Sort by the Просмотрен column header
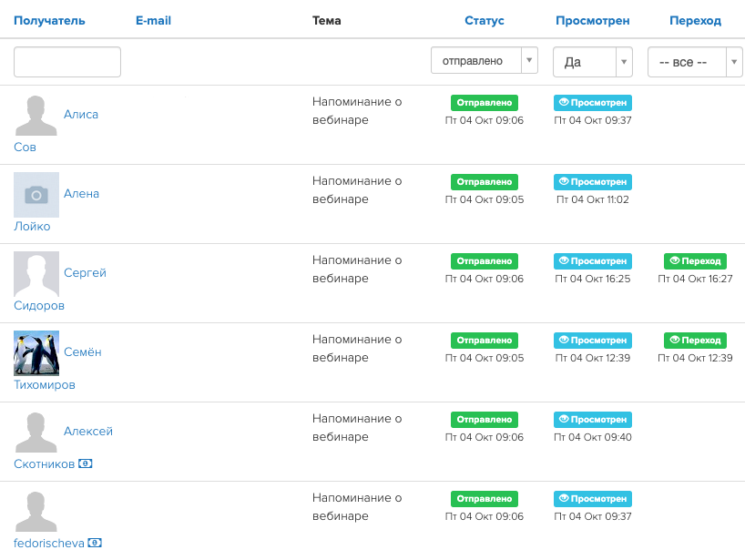Image resolution: width=745 pixels, height=560 pixels. pyautogui.click(x=593, y=20)
